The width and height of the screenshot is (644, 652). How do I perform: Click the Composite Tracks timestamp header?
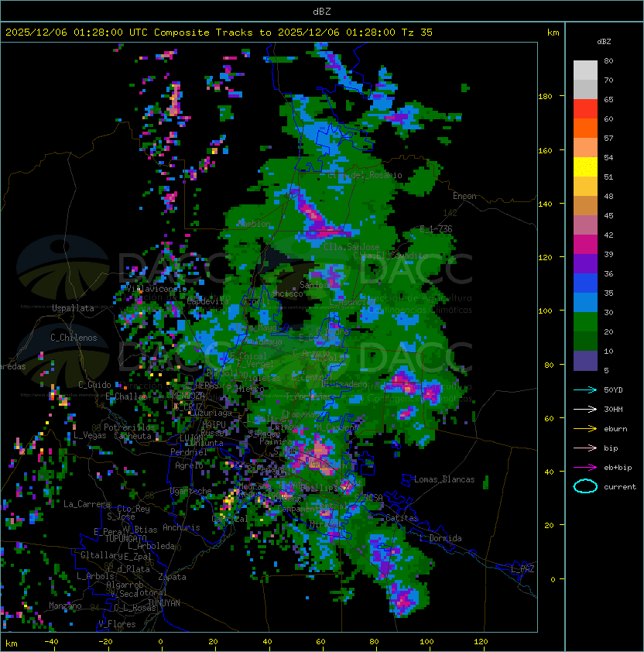219,33
